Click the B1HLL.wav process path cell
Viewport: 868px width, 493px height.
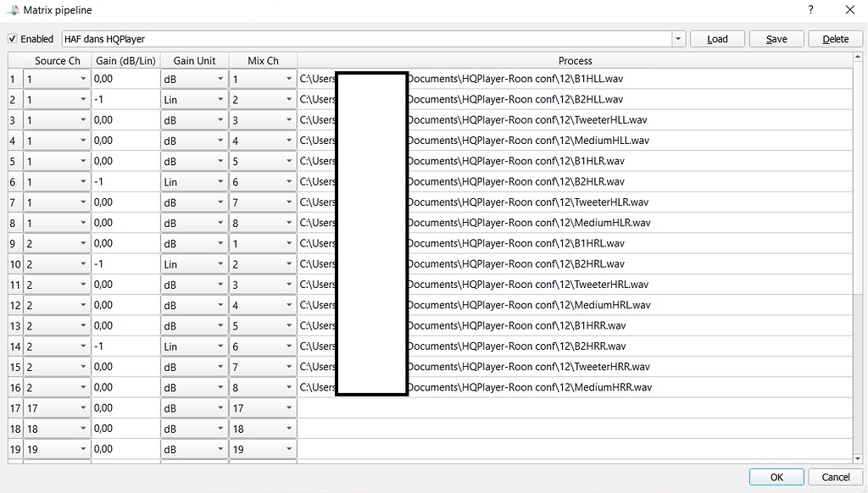(x=593, y=78)
